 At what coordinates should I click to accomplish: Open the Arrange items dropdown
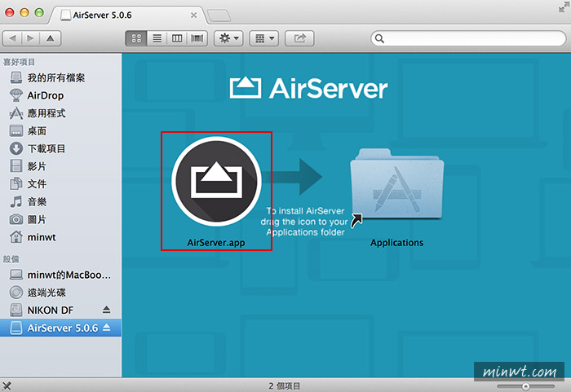pos(264,38)
